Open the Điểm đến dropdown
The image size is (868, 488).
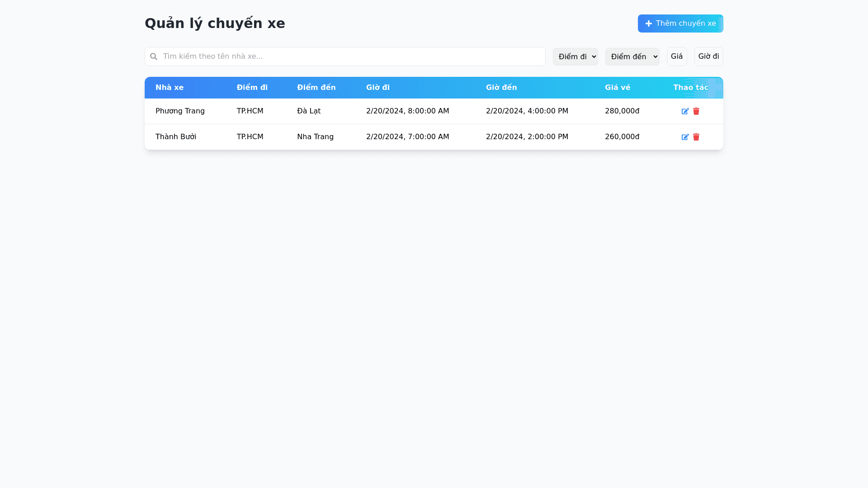pos(632,56)
